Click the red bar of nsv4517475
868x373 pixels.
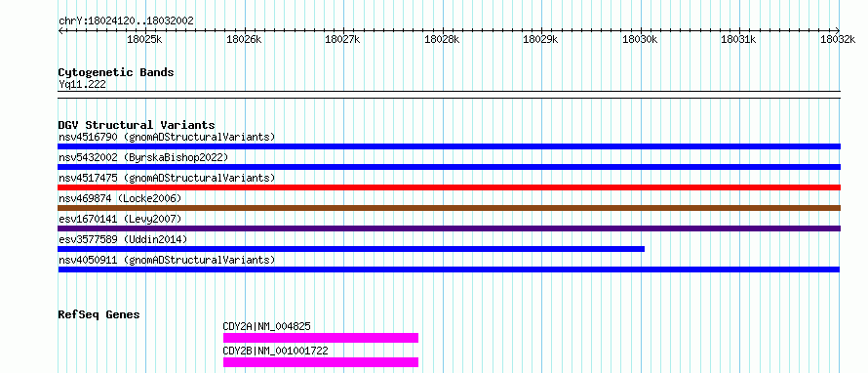pos(450,187)
